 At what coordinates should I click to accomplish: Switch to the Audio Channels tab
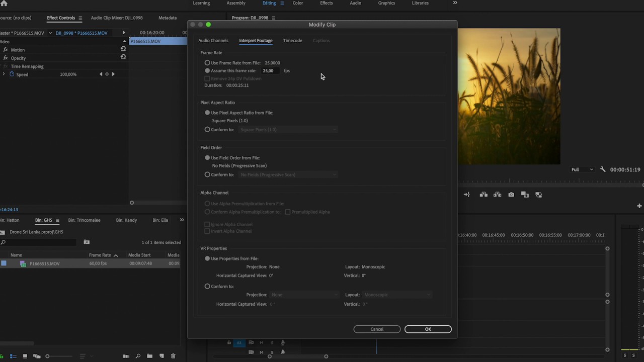click(x=213, y=40)
